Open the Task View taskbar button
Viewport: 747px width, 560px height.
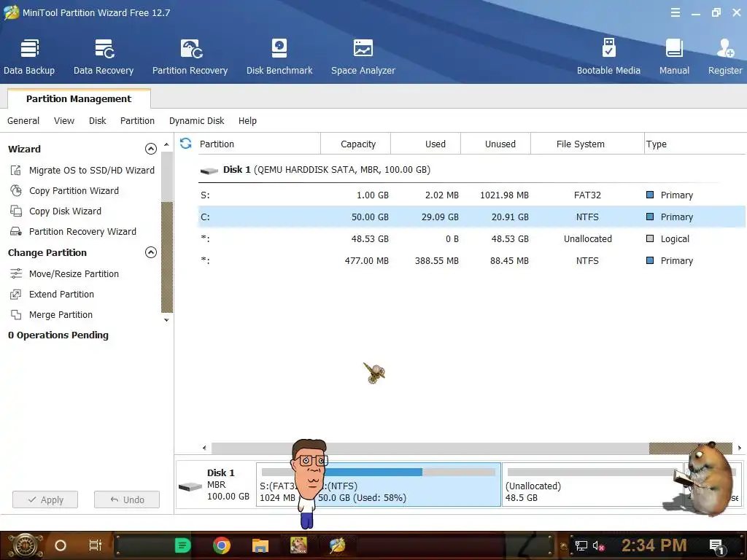click(96, 545)
